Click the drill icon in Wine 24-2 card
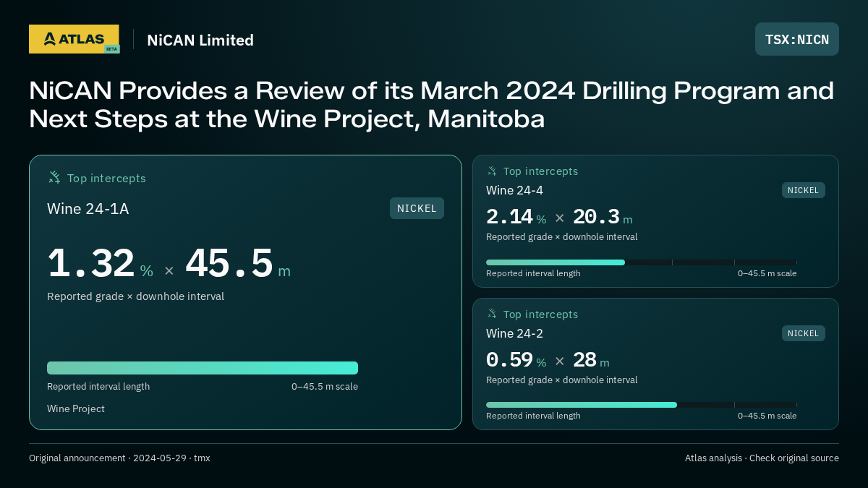The height and width of the screenshot is (488, 868). (x=492, y=314)
